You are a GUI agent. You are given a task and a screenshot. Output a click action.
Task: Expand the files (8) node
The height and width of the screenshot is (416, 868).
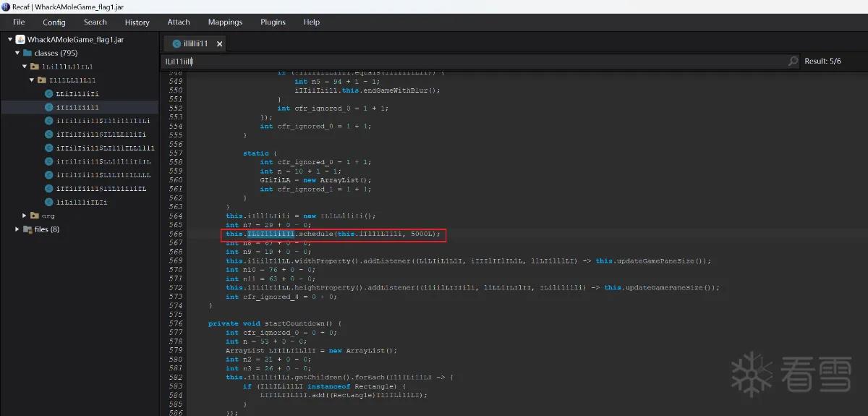17,229
